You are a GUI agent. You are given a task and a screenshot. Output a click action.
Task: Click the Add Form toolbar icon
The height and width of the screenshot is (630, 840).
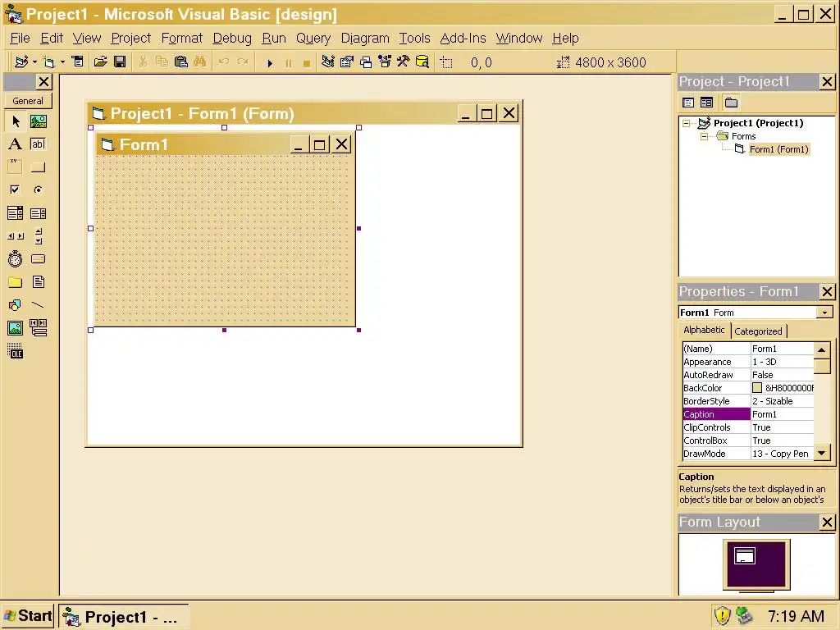click(x=49, y=62)
